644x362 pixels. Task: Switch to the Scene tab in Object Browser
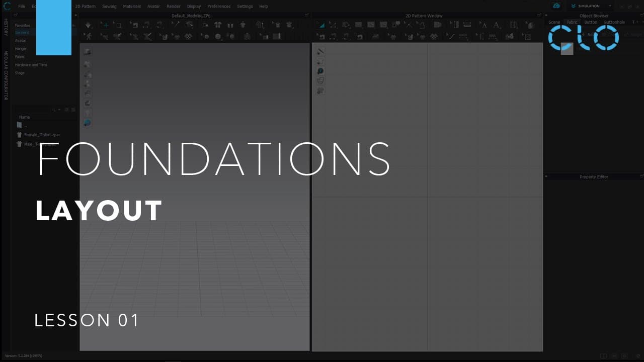(554, 23)
